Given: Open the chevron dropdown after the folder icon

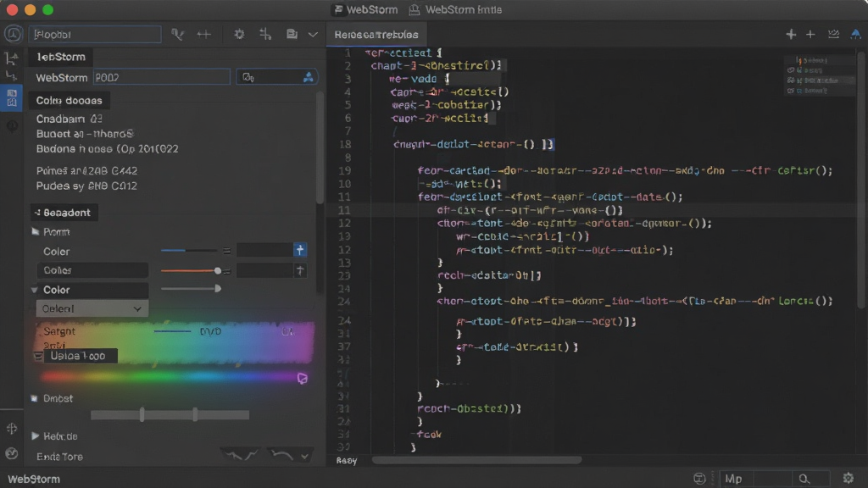Looking at the screenshot, I should tap(313, 34).
